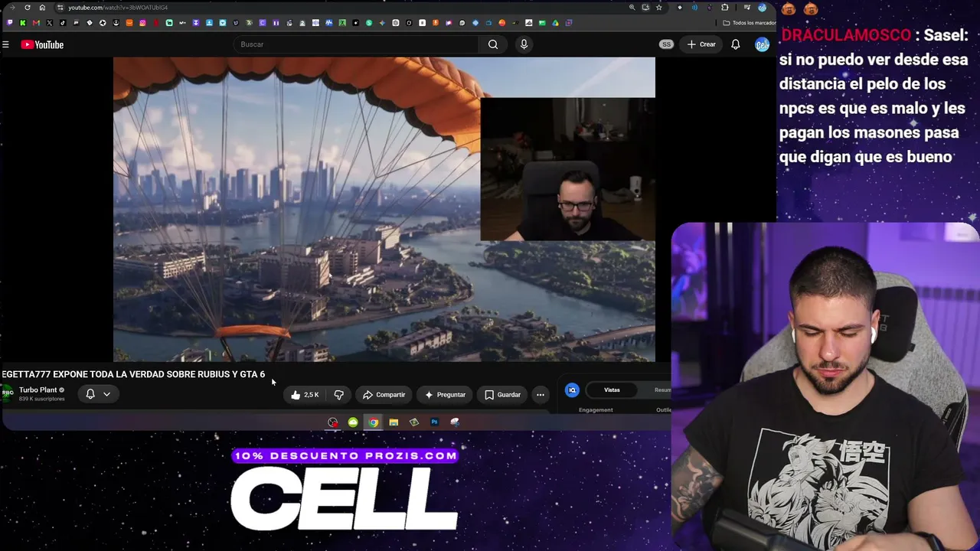Dislike the video with the thumbs-down
The image size is (980, 551).
(338, 395)
